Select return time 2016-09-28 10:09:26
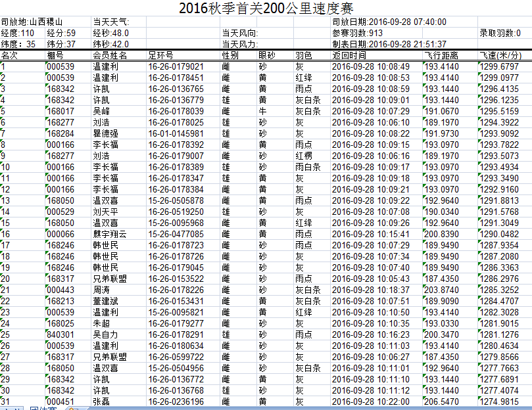The width and height of the screenshot is (532, 410). pos(370,223)
